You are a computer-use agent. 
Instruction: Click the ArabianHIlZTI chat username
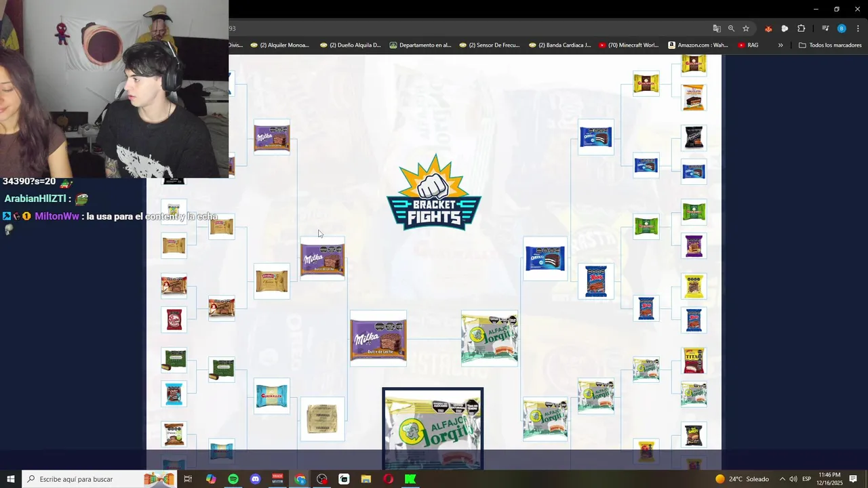click(x=35, y=199)
